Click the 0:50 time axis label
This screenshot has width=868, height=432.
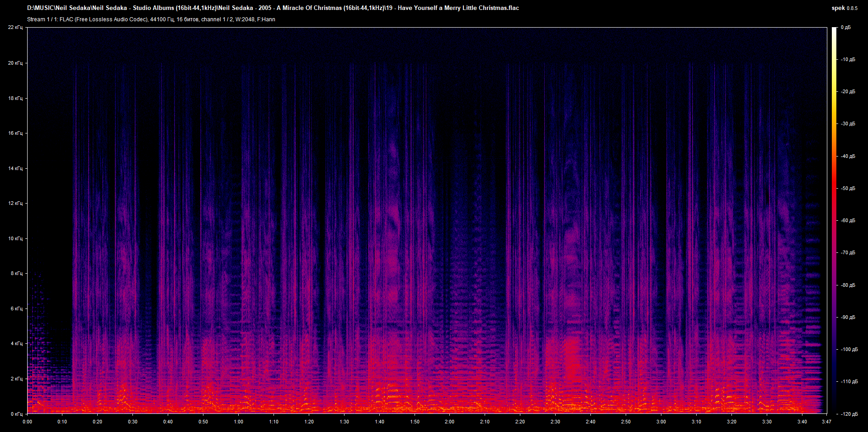(203, 422)
